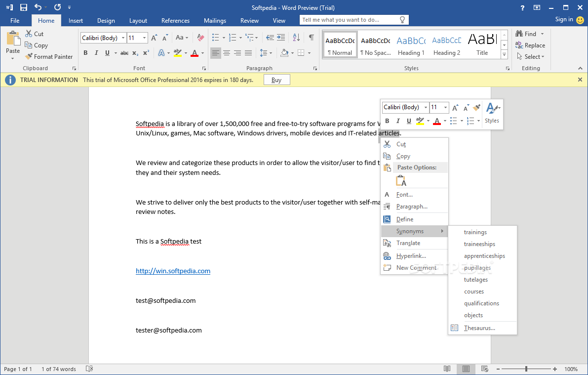The height and width of the screenshot is (375, 588).
Task: Open Thesaurus from synonyms submenu
Action: pyautogui.click(x=483, y=328)
